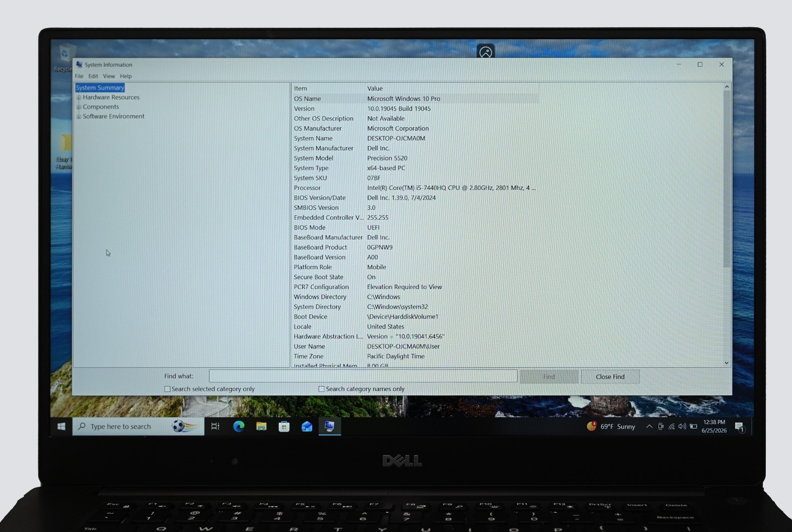Select Hardware Resources label in the tree

click(111, 97)
